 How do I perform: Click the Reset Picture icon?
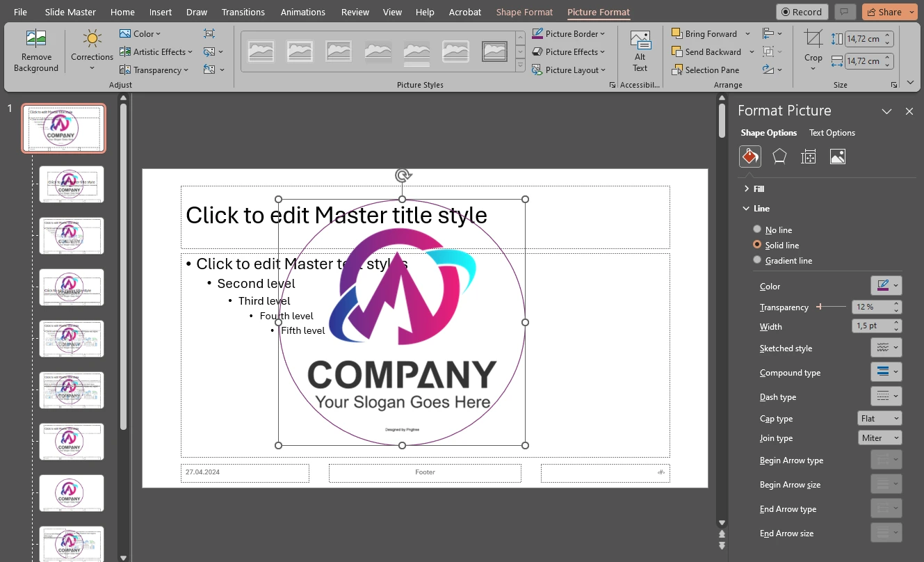[210, 69]
